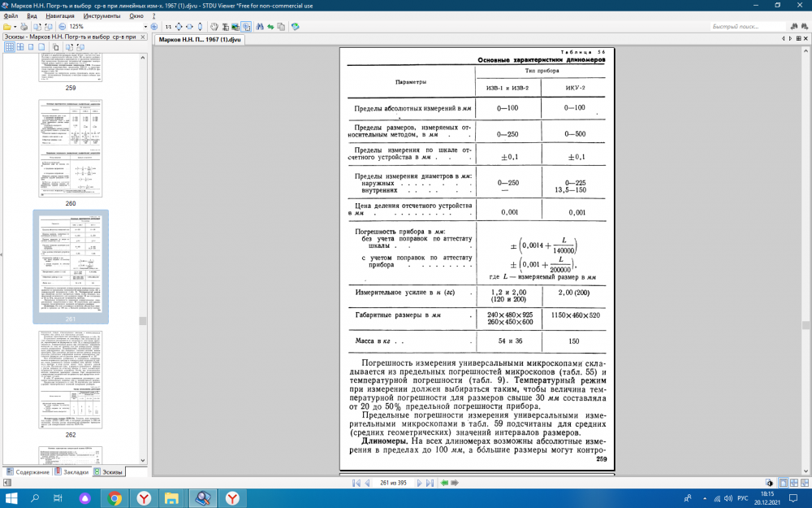Open the zoom level dropdown
Image resolution: width=812 pixels, height=508 pixels.
[x=148, y=28]
